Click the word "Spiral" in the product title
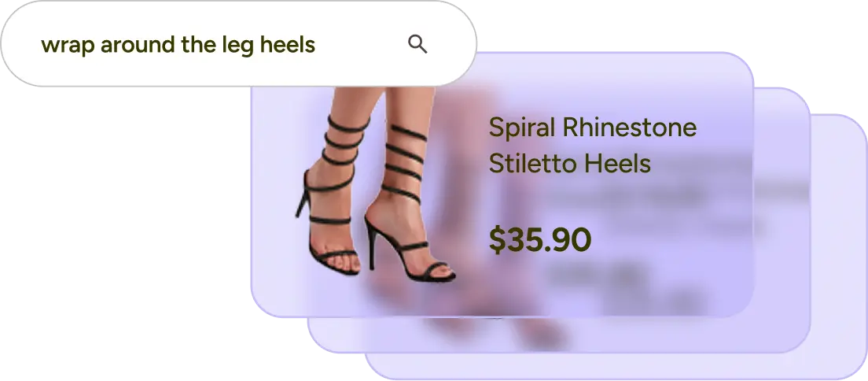Viewport: 868px width, 381px height. point(522,128)
